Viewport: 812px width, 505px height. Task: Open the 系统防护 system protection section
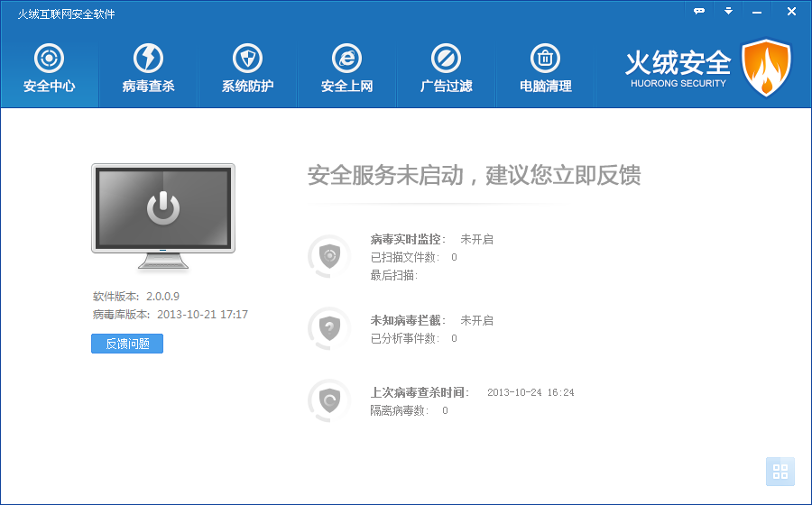point(247,69)
